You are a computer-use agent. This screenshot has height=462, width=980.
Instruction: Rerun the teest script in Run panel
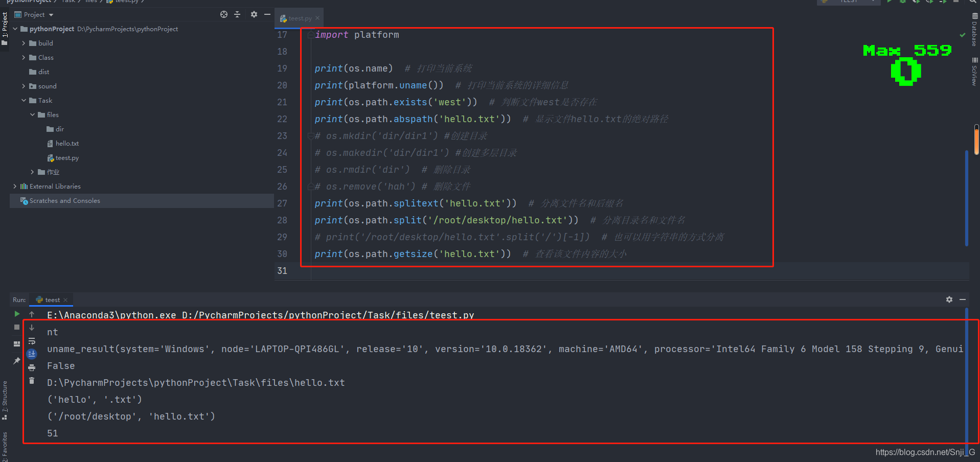click(17, 314)
